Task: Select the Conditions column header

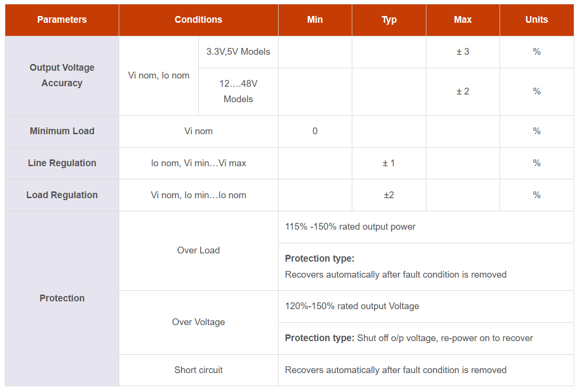Action: (x=198, y=20)
